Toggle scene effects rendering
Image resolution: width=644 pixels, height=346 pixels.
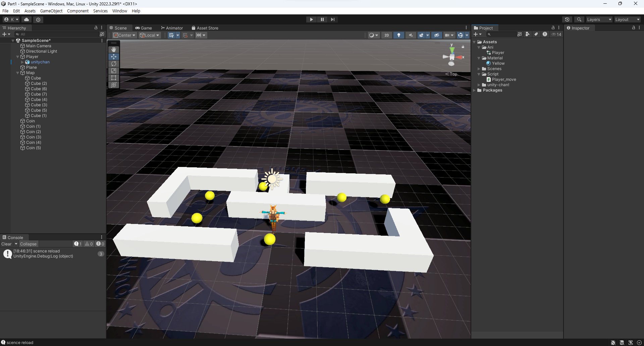[421, 35]
